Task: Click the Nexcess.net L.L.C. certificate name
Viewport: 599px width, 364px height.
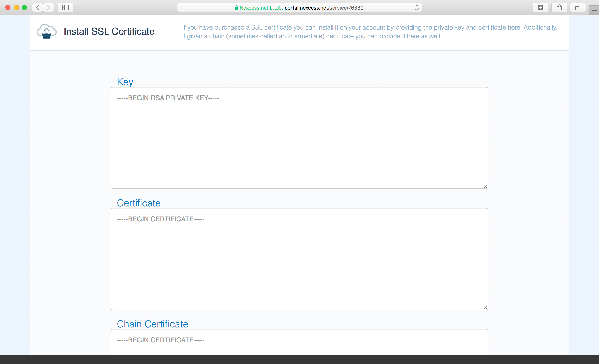Action: [x=261, y=7]
